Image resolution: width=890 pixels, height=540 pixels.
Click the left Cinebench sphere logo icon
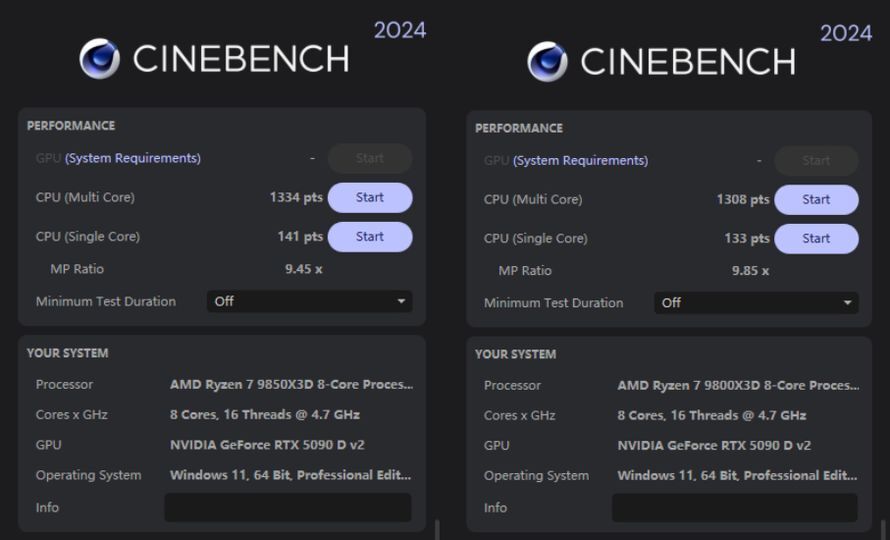100,58
